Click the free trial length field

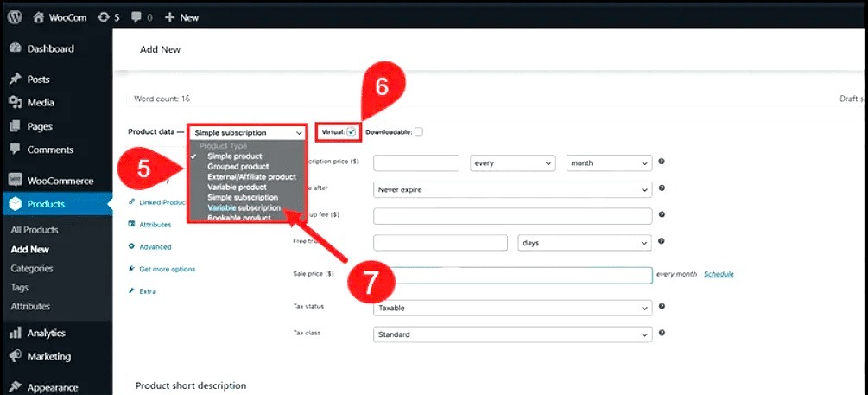pos(440,243)
